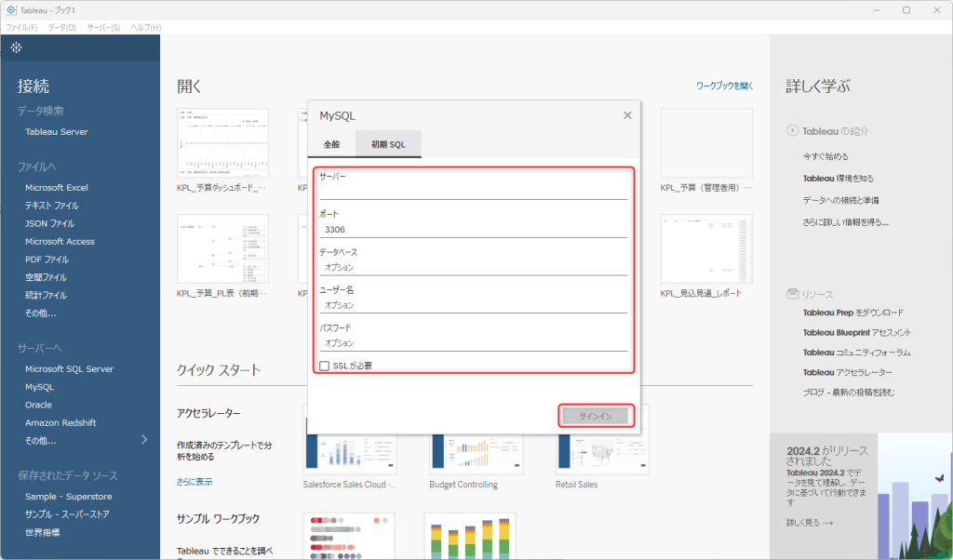The image size is (953, 560).
Task: Click the ユーザー名 input field
Action: (x=474, y=305)
